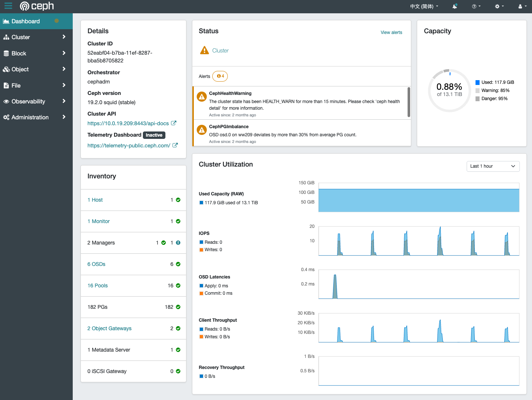Open the notifications bell
Image resolution: width=532 pixels, height=400 pixels.
pyautogui.click(x=454, y=6)
